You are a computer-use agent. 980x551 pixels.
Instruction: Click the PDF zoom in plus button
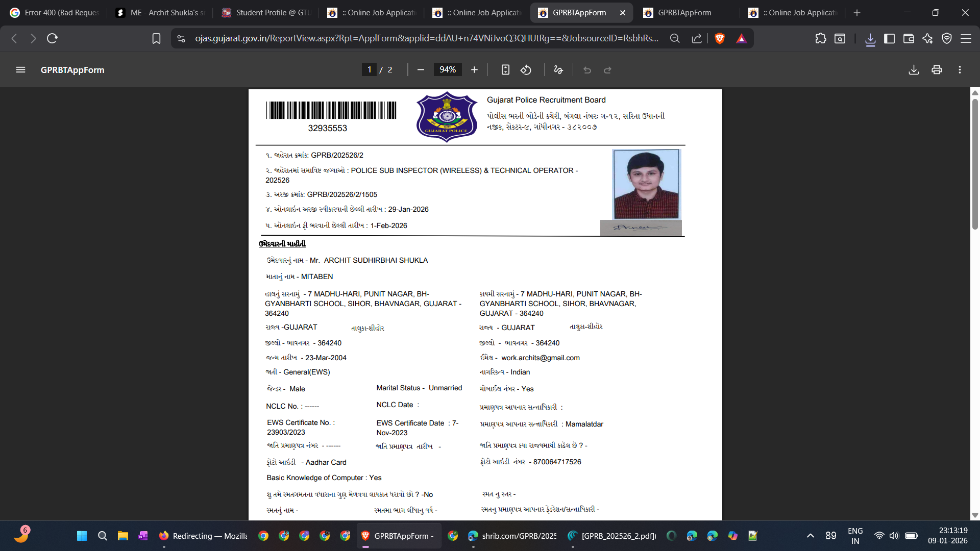[474, 70]
